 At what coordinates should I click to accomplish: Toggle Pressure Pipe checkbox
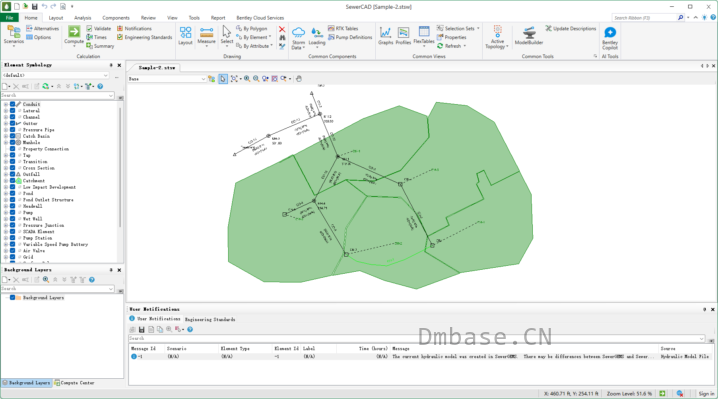click(x=12, y=130)
